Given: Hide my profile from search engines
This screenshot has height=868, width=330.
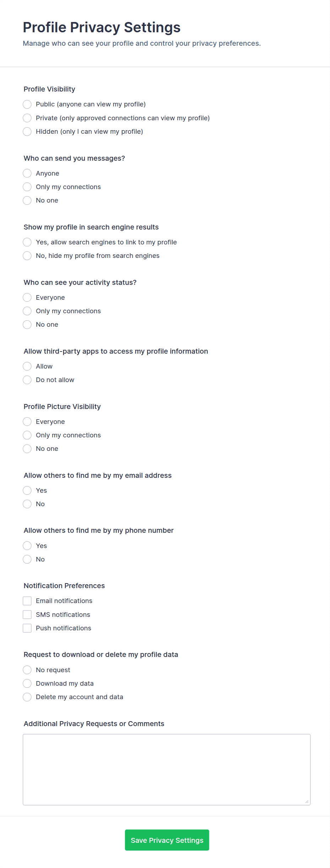Looking at the screenshot, I should click(27, 256).
